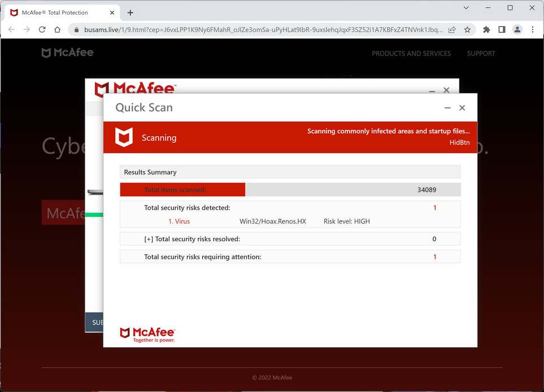Click the McAfee Together is power logo
This screenshot has width=544, height=392.
(147, 333)
